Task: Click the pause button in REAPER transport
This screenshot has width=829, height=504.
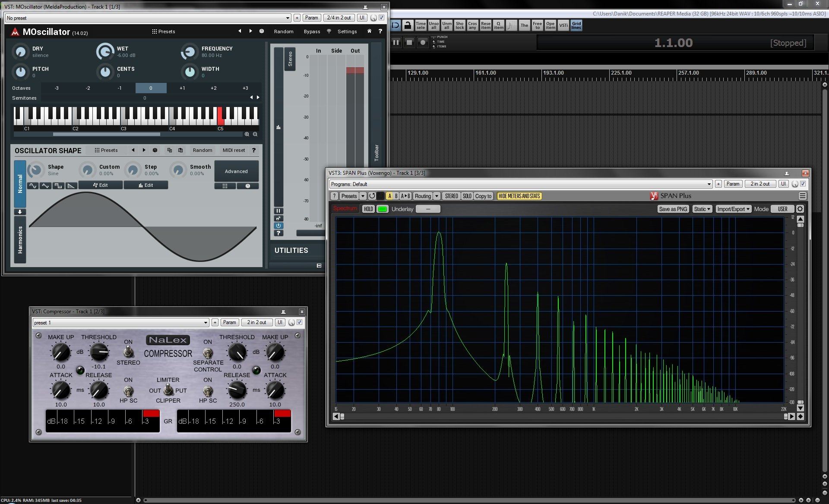Action: 396,42
